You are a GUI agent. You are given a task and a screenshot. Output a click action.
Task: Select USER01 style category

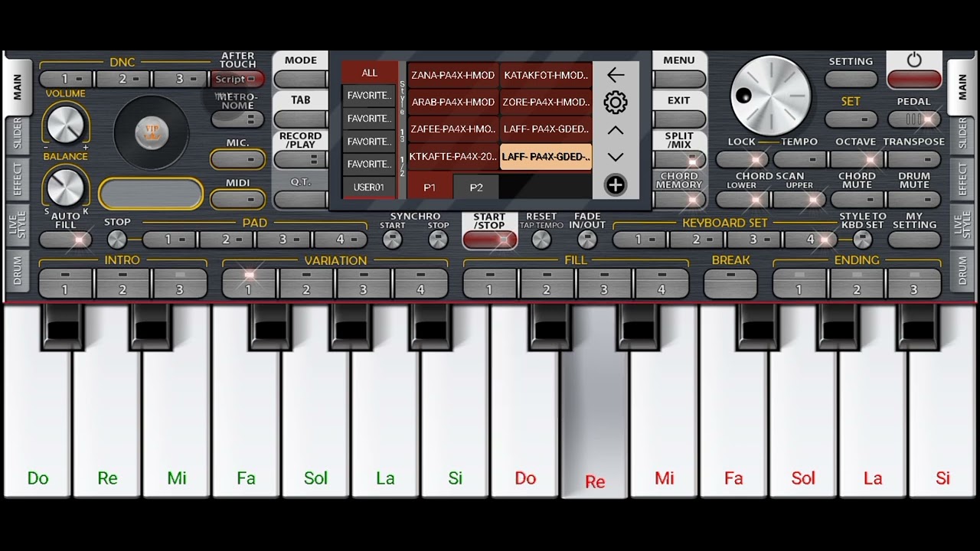point(369,187)
